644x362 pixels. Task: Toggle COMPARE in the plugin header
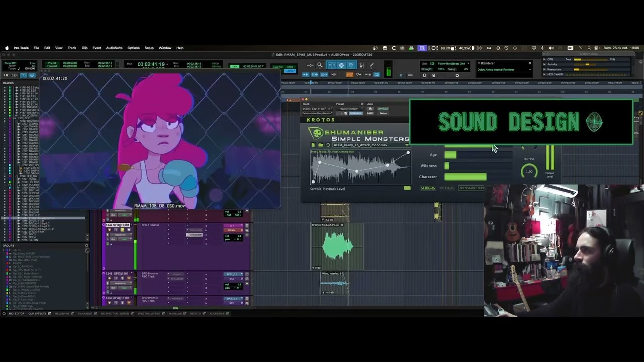(356, 113)
